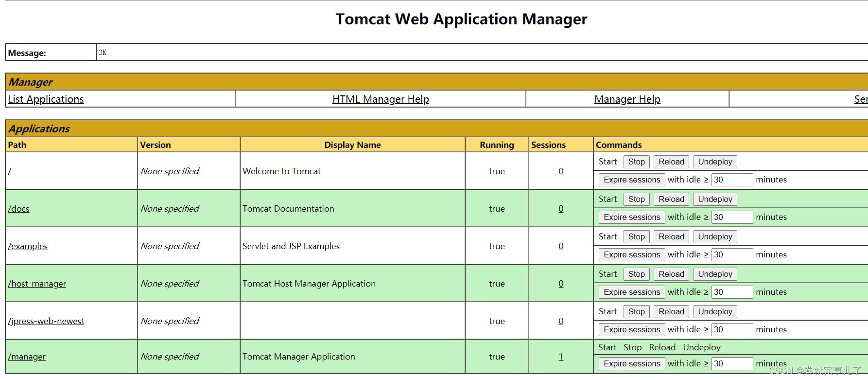Reload the /host-manager application
868x380 pixels.
point(671,274)
